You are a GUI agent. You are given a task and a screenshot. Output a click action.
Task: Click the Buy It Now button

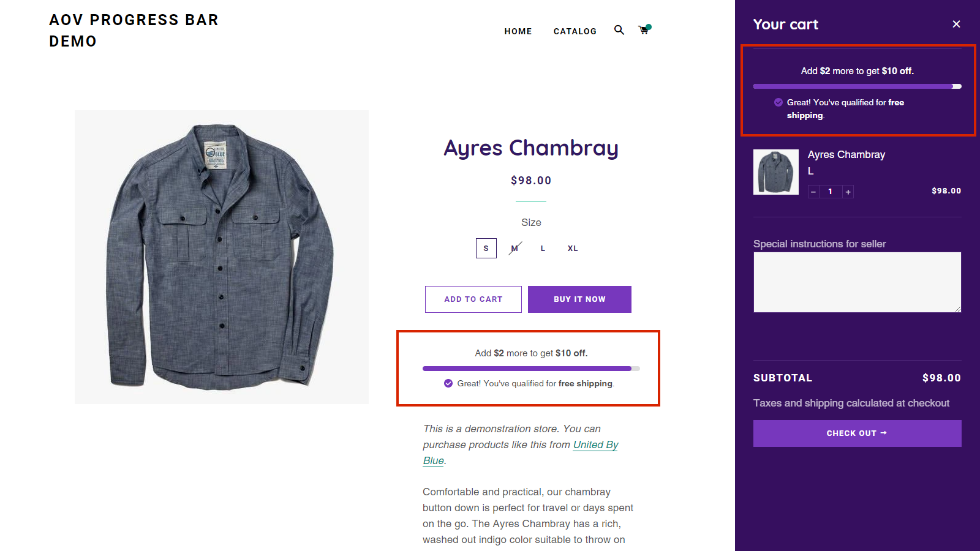pos(579,299)
